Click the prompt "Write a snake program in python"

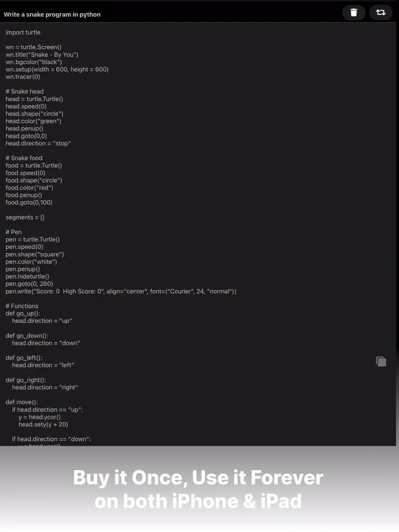pyautogui.click(x=52, y=14)
